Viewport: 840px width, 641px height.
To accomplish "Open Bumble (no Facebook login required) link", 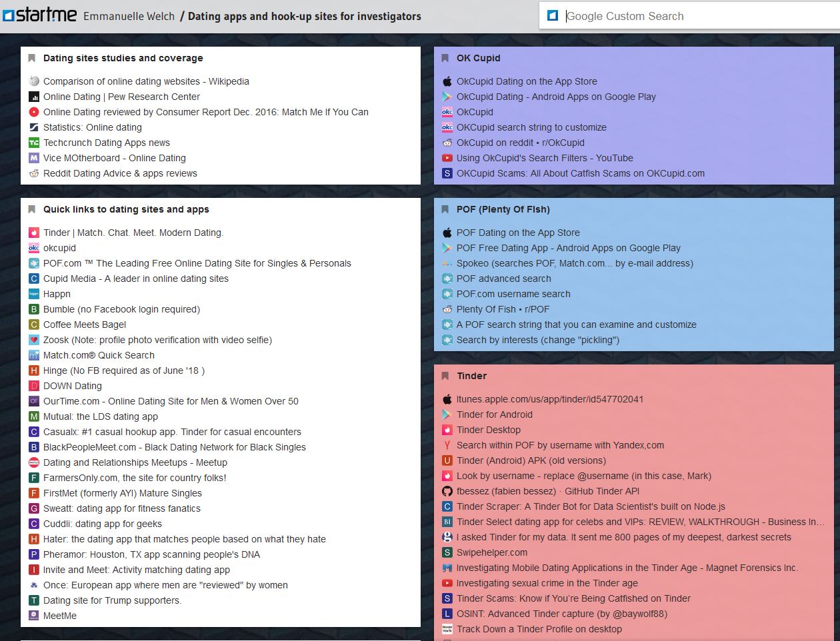I will tap(121, 309).
